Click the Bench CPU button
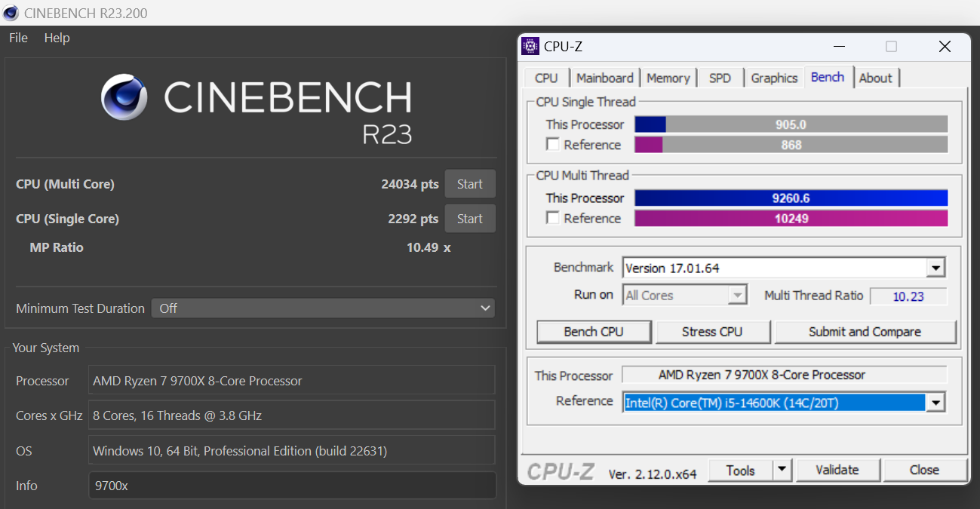The image size is (980, 509). coord(593,332)
